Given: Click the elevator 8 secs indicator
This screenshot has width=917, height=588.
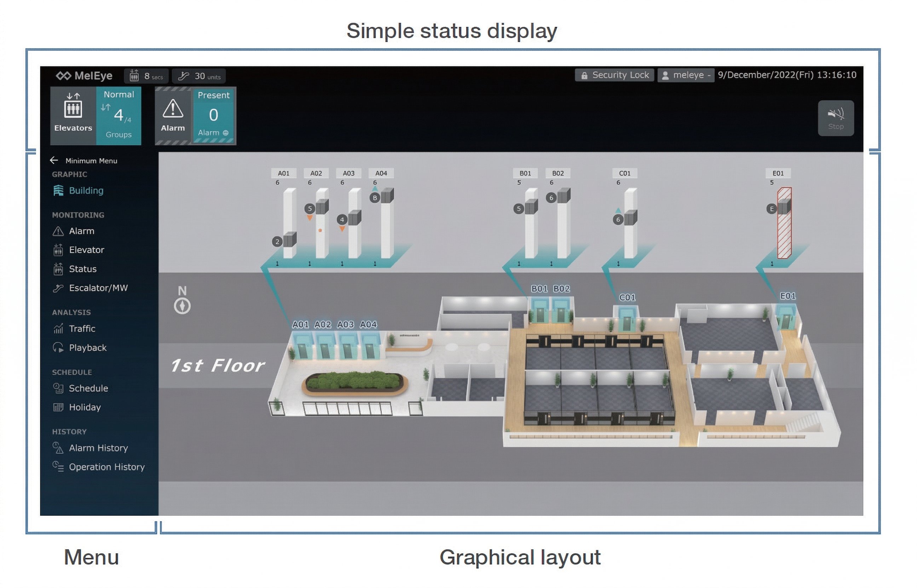Looking at the screenshot, I should click(x=146, y=76).
